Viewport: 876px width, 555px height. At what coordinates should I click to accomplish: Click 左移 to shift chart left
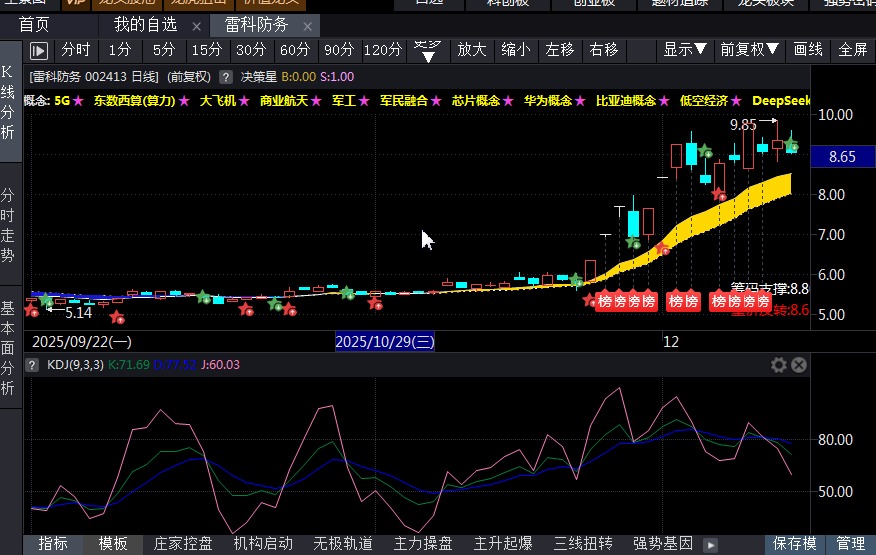click(x=560, y=50)
